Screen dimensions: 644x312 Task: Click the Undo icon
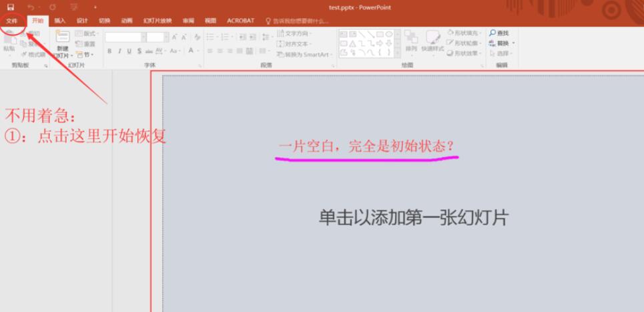point(31,7)
